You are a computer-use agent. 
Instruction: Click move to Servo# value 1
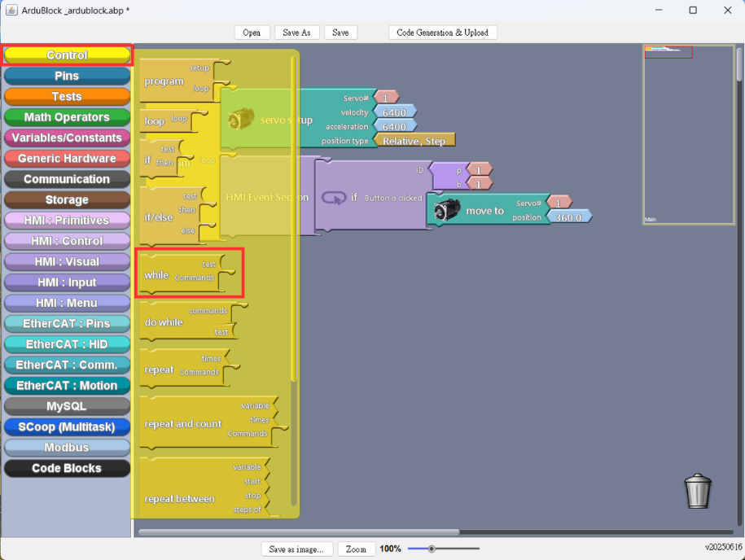559,203
